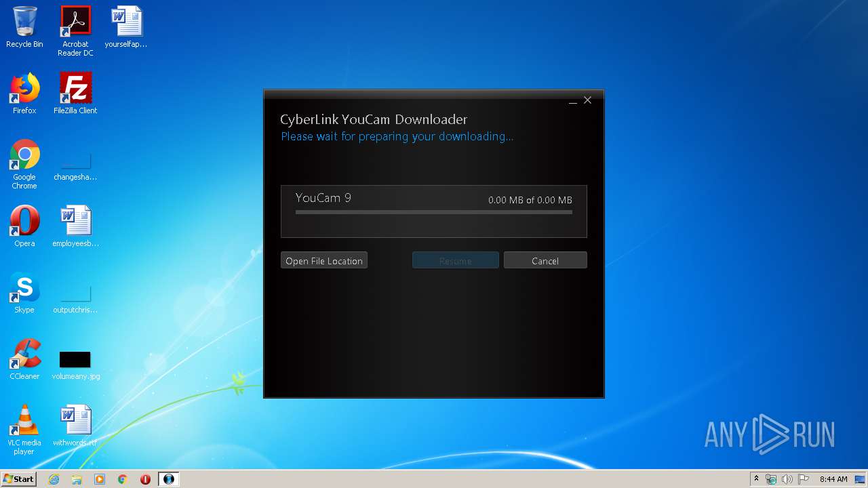868x488 pixels.
Task: Click the Resume download button
Action: [456, 261]
